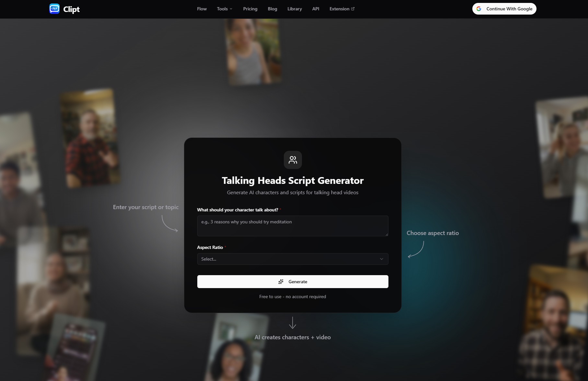Click the sparkle icon on Generate button
Screen dimensions: 588x381
coord(281,282)
